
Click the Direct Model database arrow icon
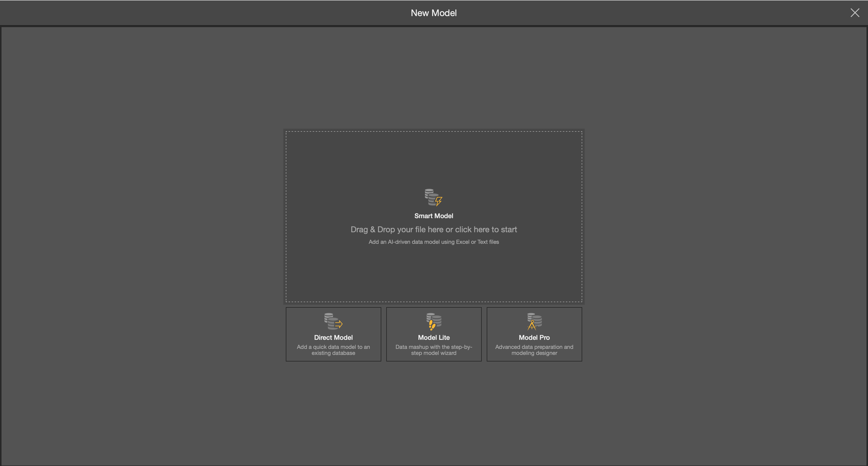click(x=333, y=321)
